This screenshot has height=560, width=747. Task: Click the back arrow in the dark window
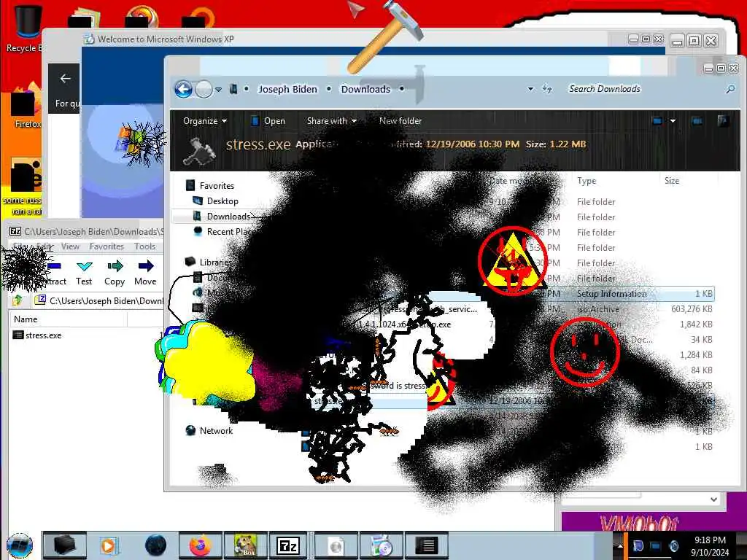(x=65, y=79)
